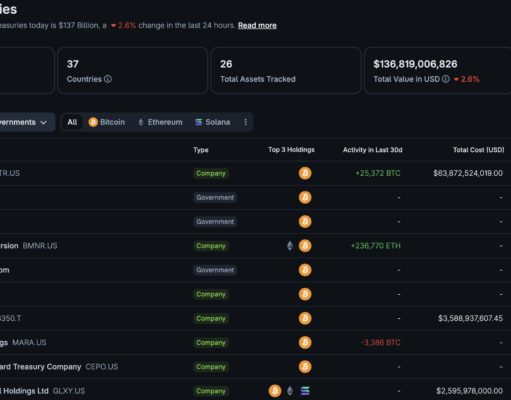
Task: Click the 37 Countries card
Action: [133, 70]
